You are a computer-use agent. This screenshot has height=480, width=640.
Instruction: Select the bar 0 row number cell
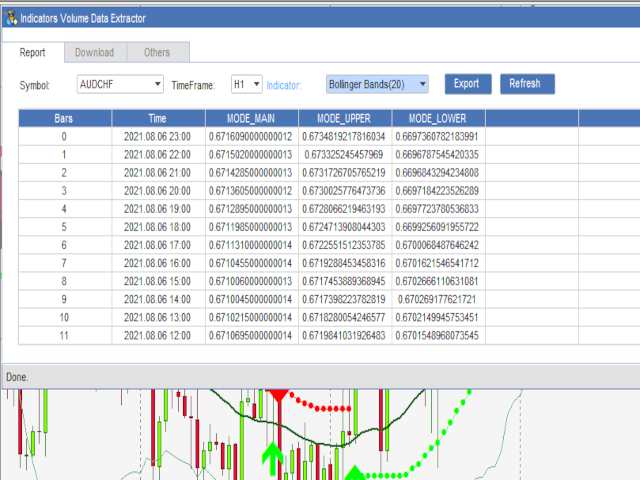(65, 136)
